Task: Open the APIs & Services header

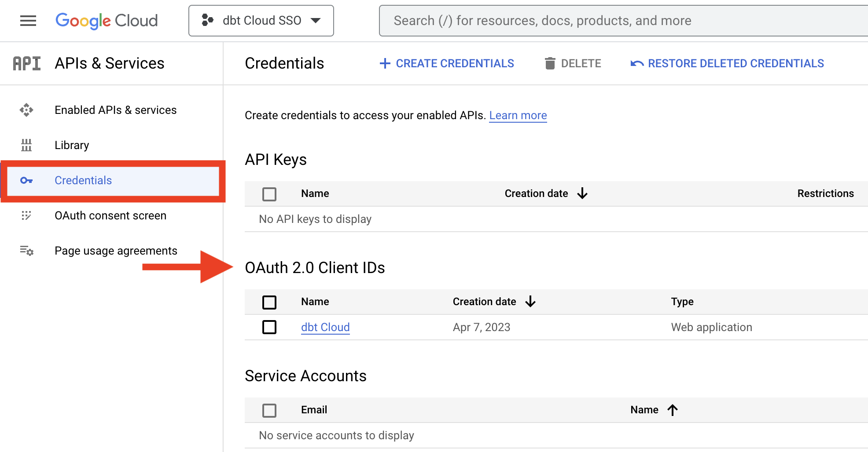Action: (109, 63)
